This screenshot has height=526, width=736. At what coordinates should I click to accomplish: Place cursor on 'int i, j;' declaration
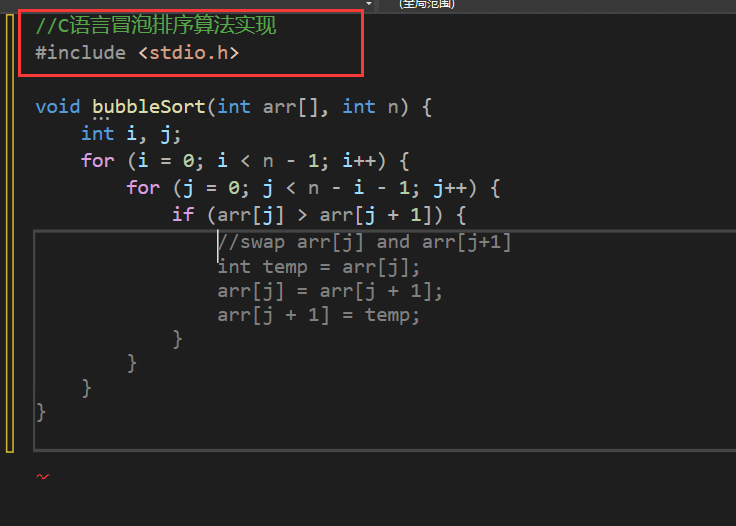(x=131, y=134)
